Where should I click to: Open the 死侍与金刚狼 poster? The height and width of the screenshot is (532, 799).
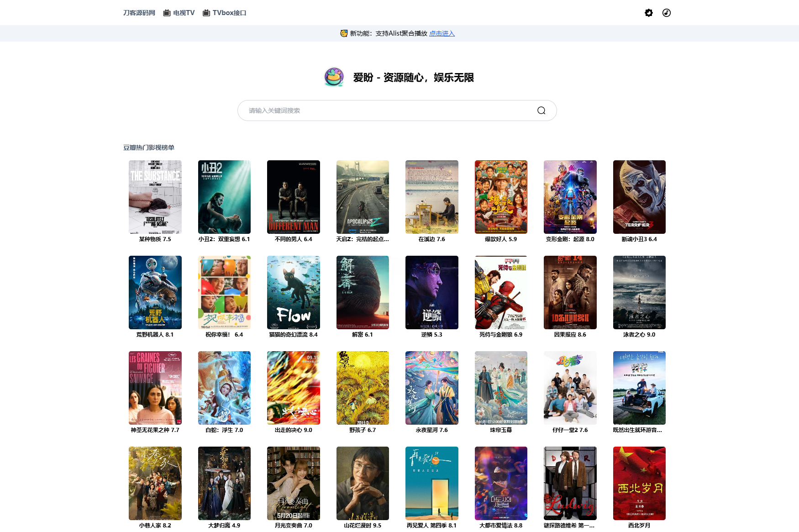(501, 292)
